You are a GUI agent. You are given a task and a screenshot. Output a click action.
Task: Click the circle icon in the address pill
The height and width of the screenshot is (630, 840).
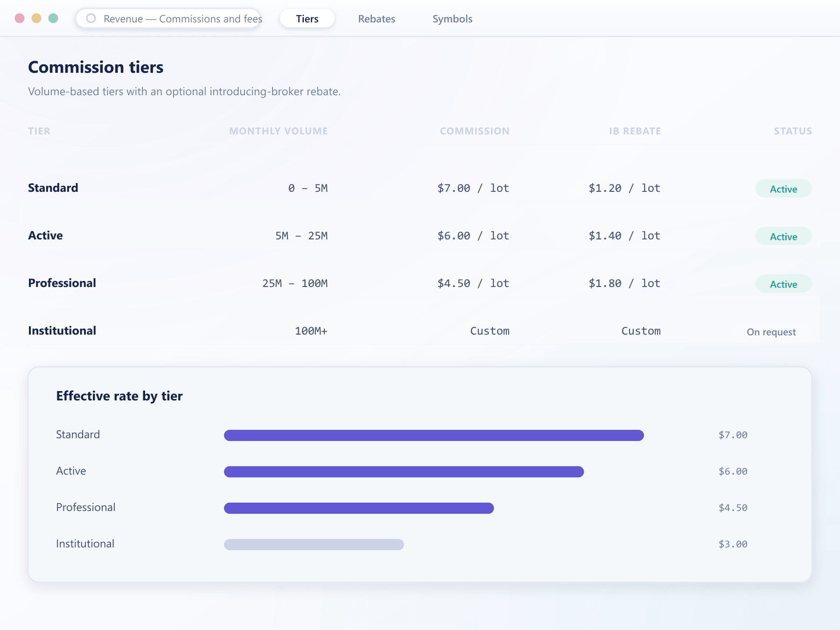pyautogui.click(x=91, y=18)
